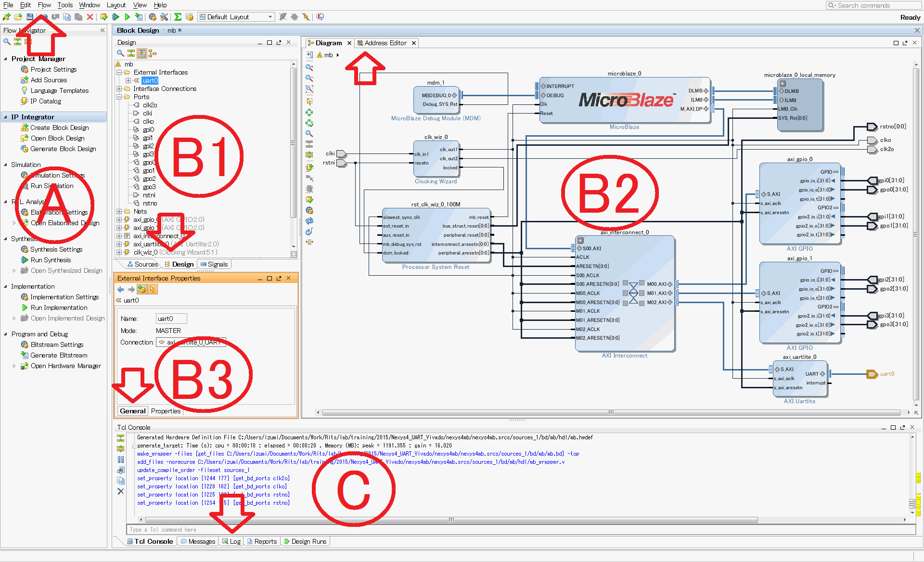Image resolution: width=924 pixels, height=562 pixels.
Task: Click the Search icon in Design panel
Action: [x=120, y=53]
